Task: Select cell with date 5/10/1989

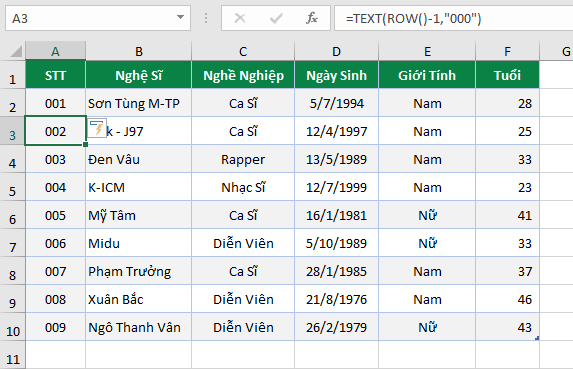Action: [x=337, y=243]
